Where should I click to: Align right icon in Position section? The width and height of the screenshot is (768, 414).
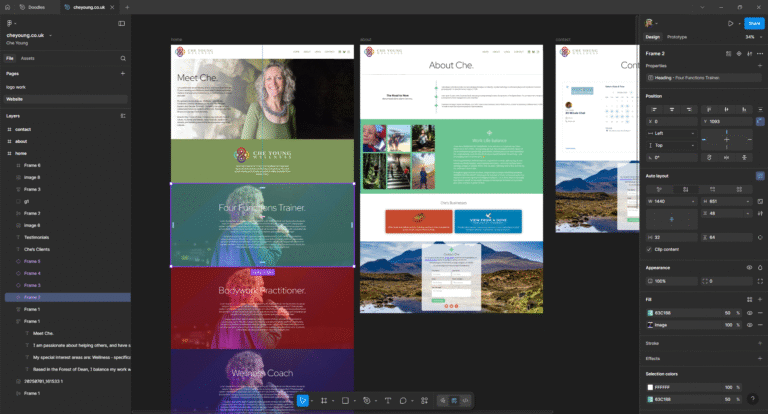tap(689, 109)
